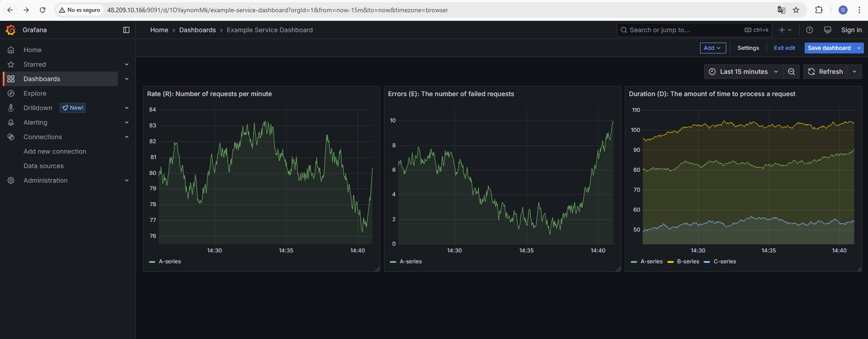Click the resize handle of the Errors panel
The height and width of the screenshot is (339, 868).
click(x=619, y=269)
